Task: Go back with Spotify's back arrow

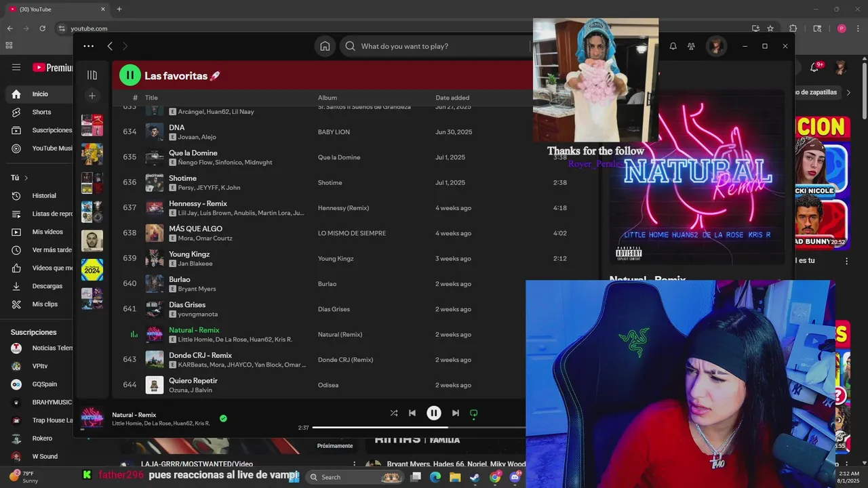Action: click(110, 46)
